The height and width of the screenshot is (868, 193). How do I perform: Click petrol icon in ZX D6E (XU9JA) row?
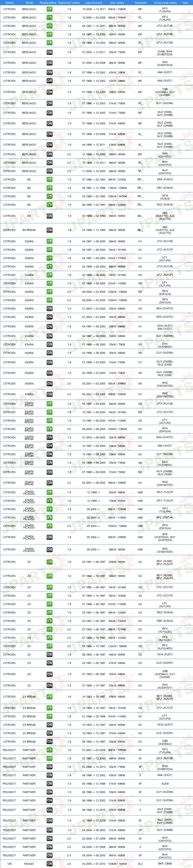pyautogui.click(x=49, y=621)
